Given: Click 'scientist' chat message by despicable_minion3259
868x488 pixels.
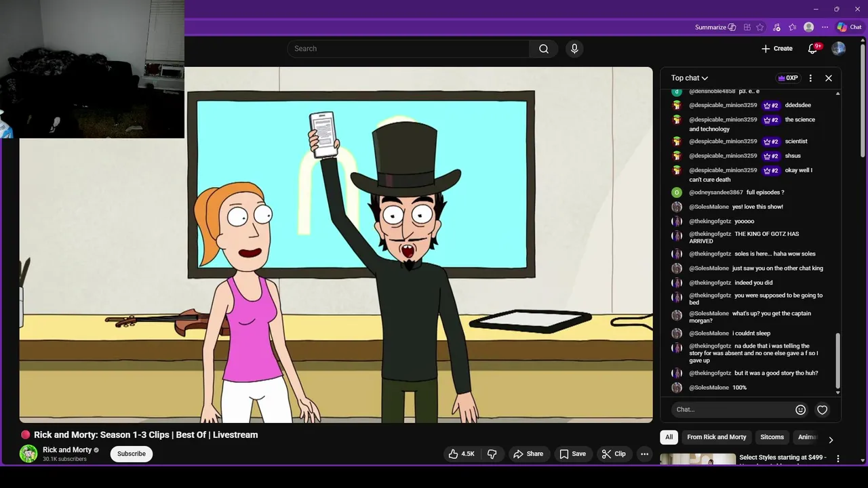Looking at the screenshot, I should pos(796,142).
